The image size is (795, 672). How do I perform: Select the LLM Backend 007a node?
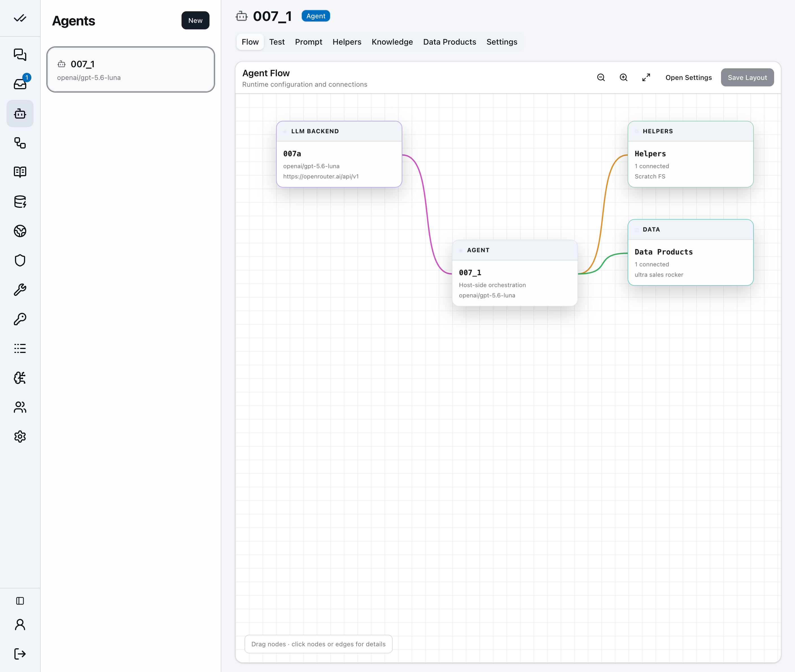[339, 154]
